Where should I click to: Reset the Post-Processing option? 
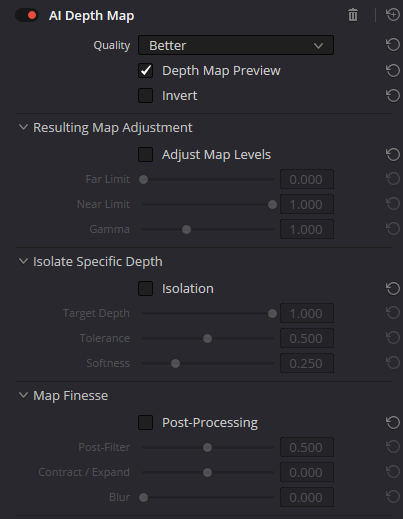tap(393, 423)
